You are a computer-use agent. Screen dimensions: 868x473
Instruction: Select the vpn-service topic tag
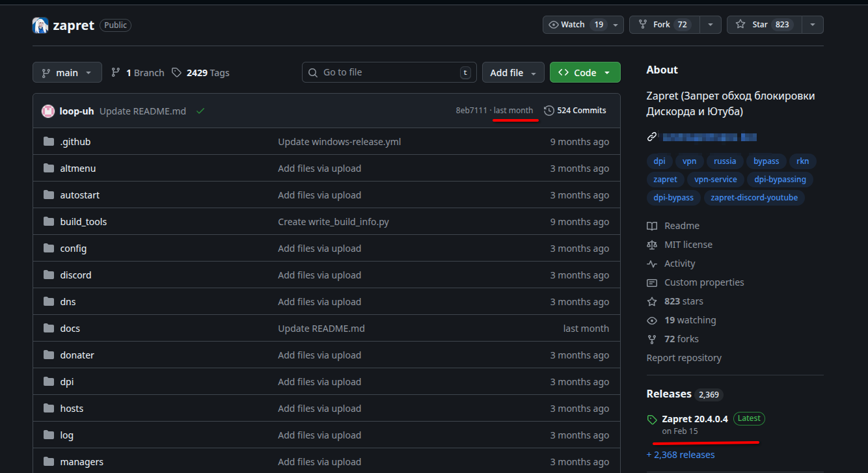716,180
